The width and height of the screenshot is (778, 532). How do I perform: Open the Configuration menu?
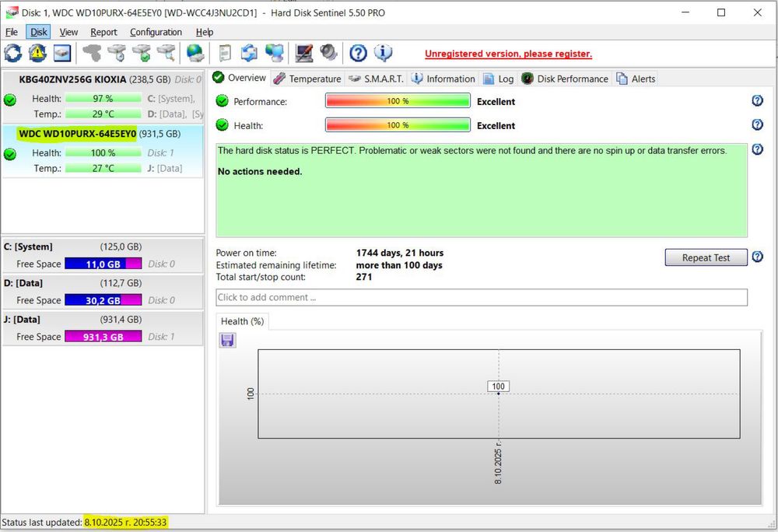(x=156, y=32)
